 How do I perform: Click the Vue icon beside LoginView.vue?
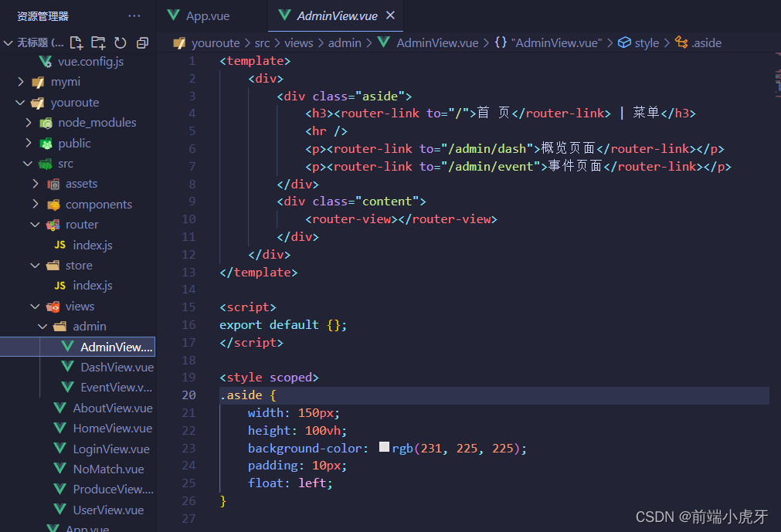(x=59, y=449)
